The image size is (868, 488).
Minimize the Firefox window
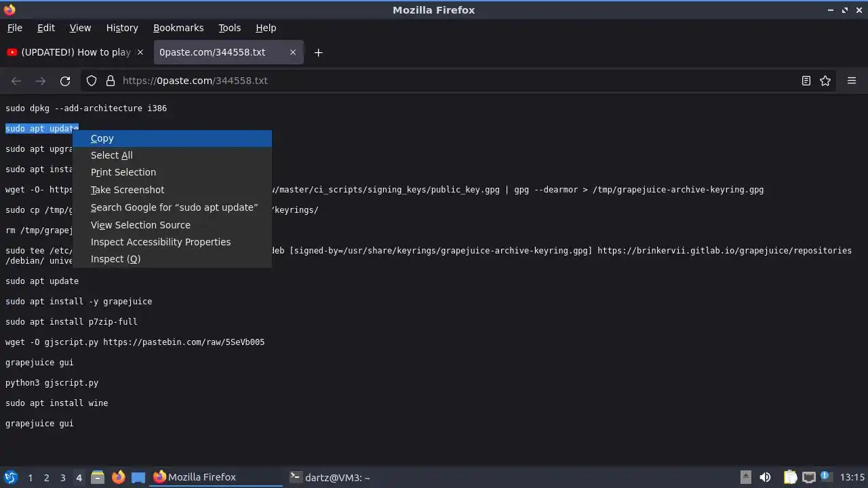(831, 10)
